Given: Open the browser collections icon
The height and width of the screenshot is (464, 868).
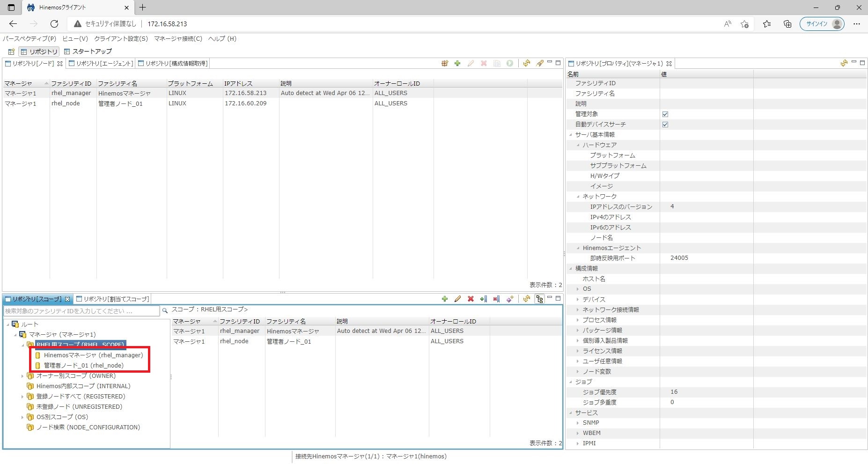Looking at the screenshot, I should click(x=787, y=24).
